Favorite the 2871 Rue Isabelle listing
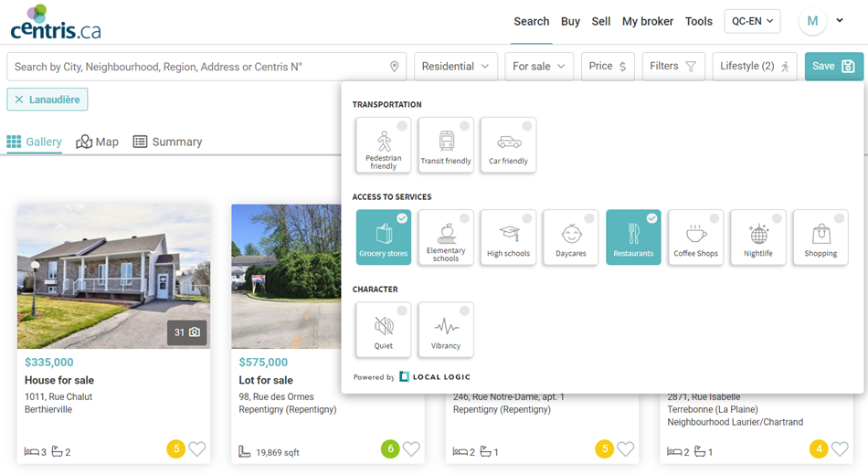Viewport: 868px width, 474px height. (x=840, y=448)
